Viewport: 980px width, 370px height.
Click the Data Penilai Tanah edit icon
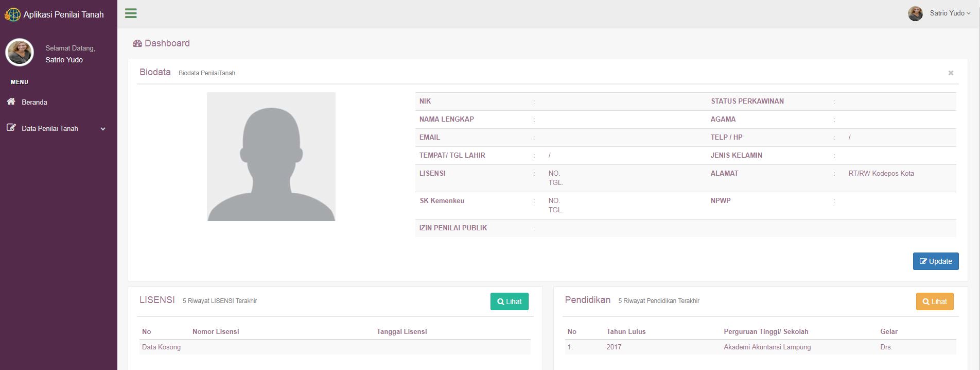[11, 128]
